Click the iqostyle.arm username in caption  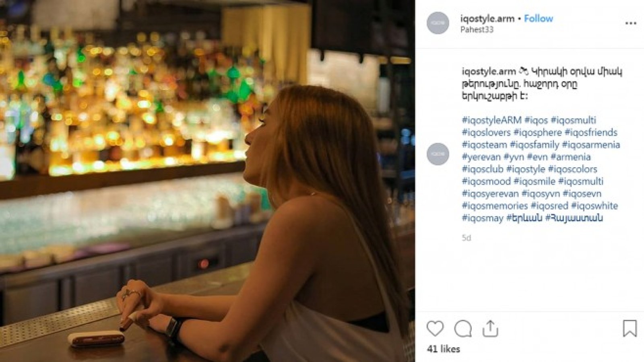(488, 72)
